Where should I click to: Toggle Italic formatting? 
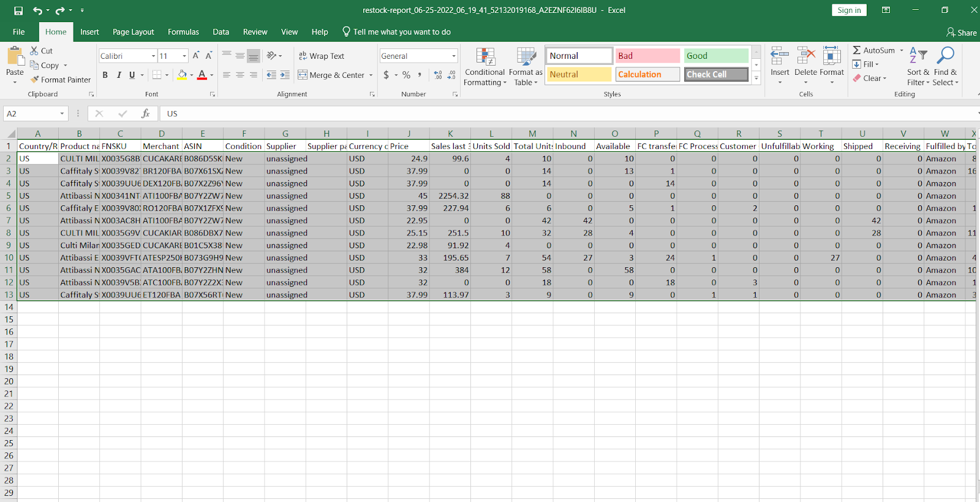[x=118, y=75]
